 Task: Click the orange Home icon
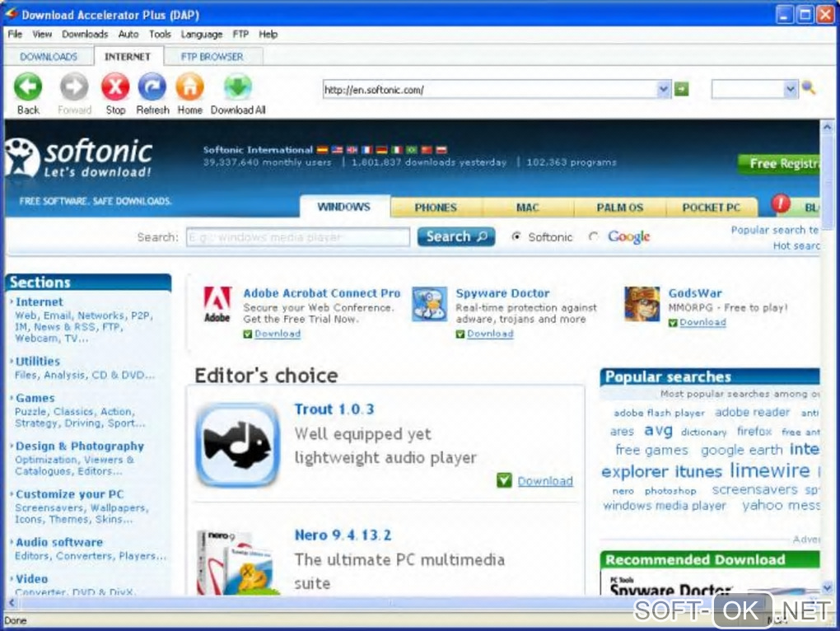click(x=189, y=86)
